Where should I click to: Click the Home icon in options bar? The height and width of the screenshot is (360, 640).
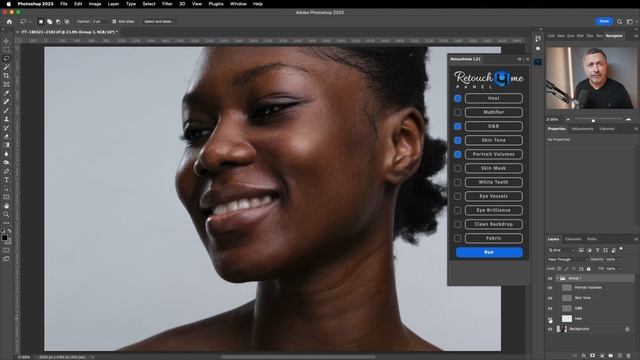coord(9,21)
